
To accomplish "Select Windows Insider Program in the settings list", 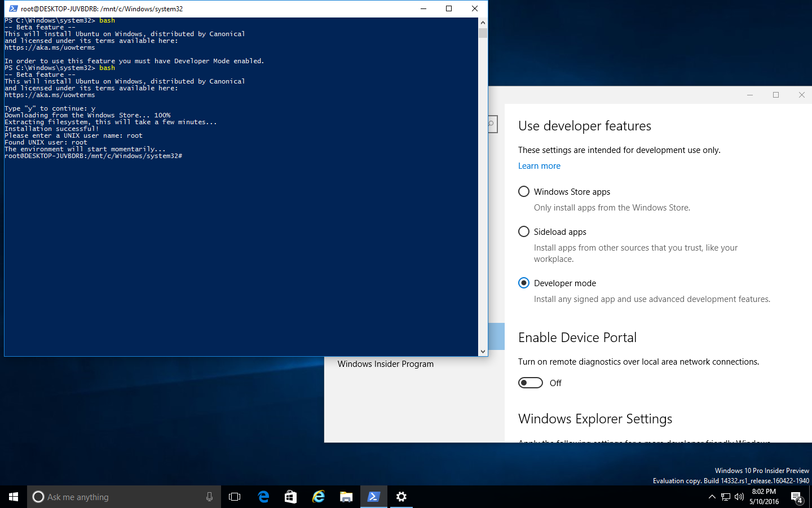I will click(385, 364).
